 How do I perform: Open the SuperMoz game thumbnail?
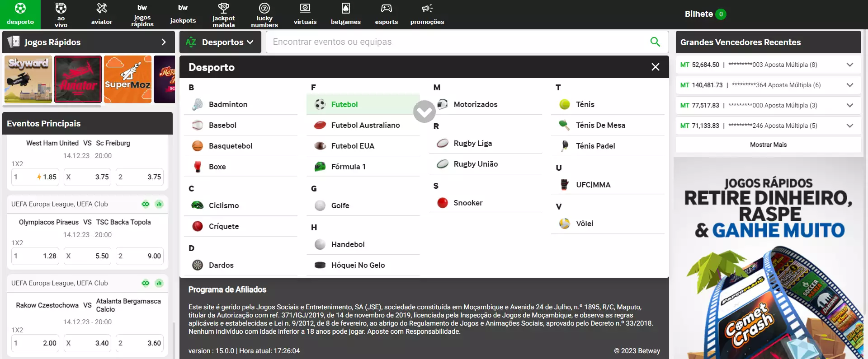click(x=127, y=79)
